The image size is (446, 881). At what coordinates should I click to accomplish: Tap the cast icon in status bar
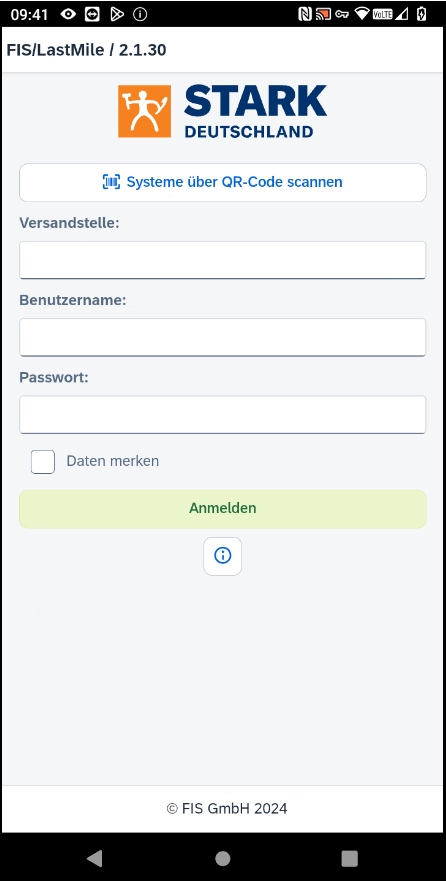pos(324,14)
